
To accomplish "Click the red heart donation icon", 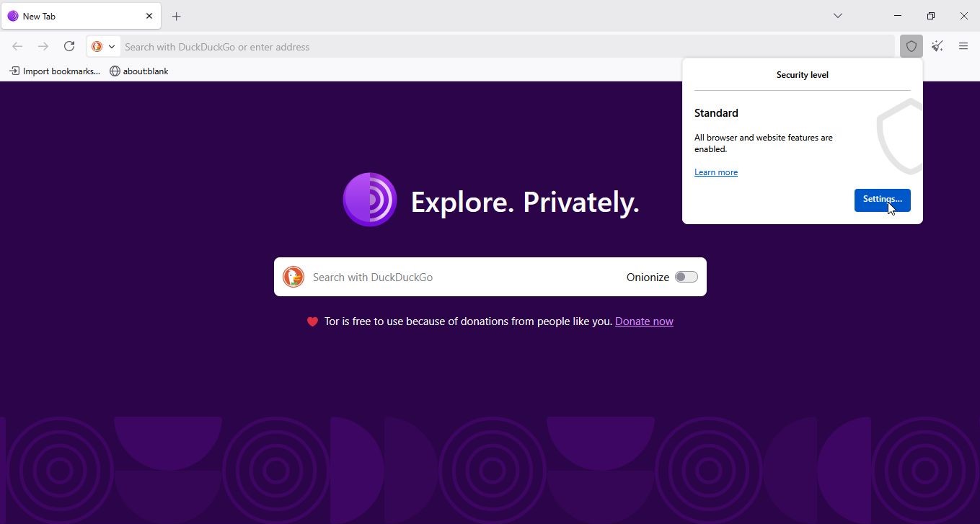I will tap(312, 321).
